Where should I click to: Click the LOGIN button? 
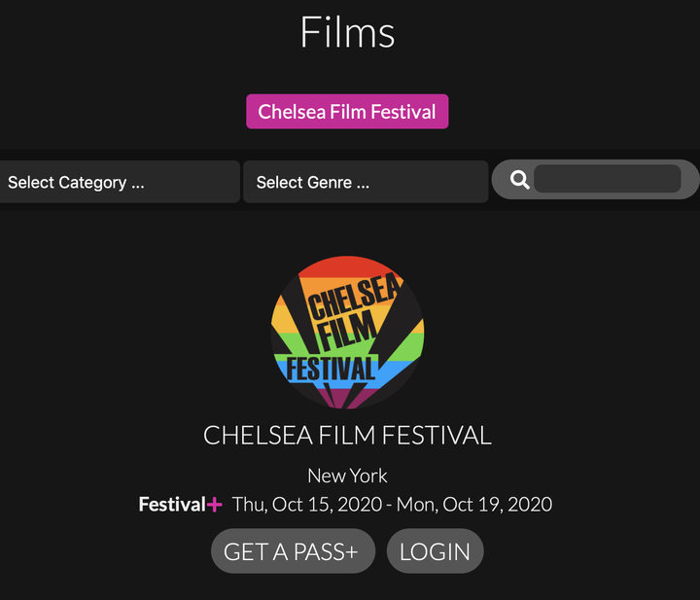pyautogui.click(x=435, y=551)
